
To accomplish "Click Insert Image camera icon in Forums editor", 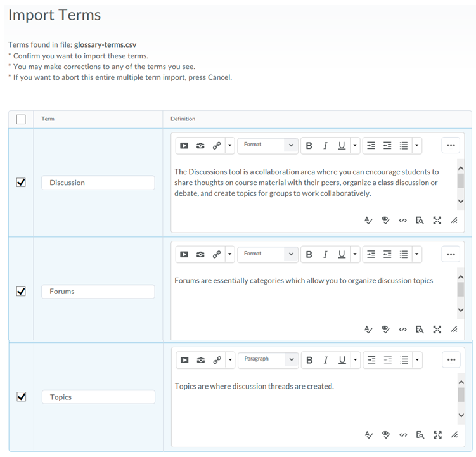I will click(x=200, y=254).
